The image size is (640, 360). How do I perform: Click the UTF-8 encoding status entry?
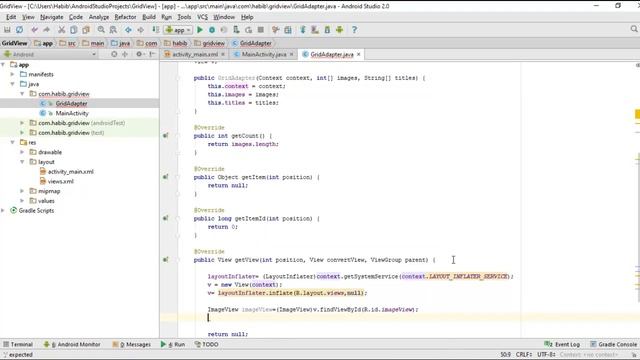pyautogui.click(x=546, y=355)
